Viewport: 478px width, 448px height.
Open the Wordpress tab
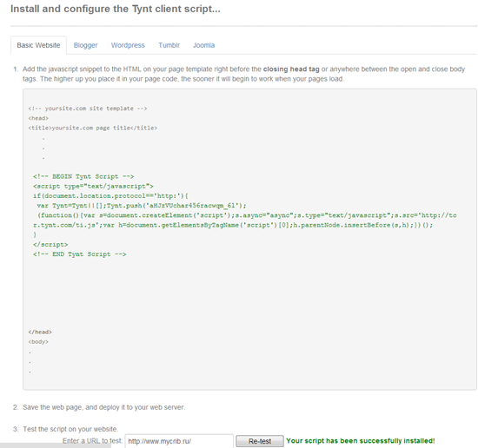[128, 45]
